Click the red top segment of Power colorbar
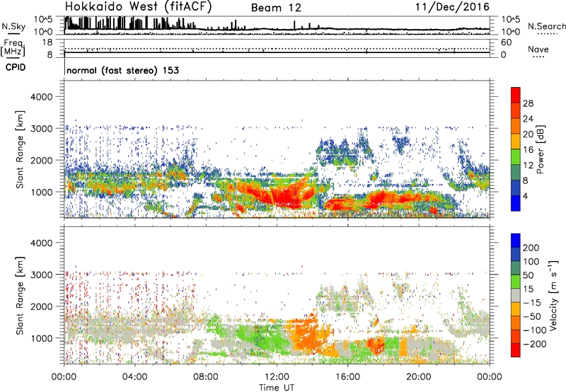Screen dimensions: 566x392 coord(516,96)
